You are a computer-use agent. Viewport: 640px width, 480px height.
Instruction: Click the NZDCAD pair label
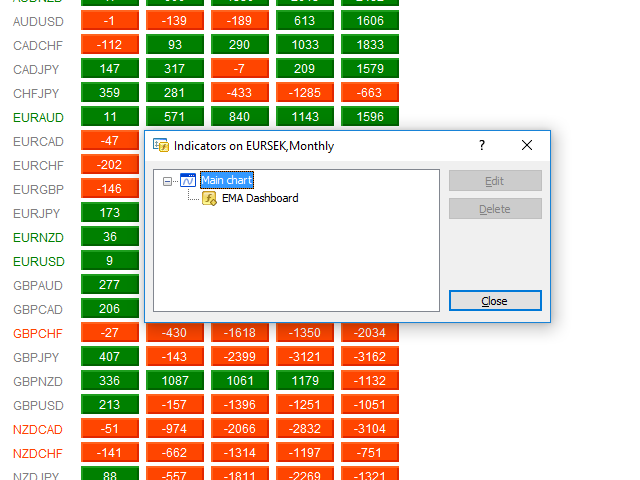pyautogui.click(x=38, y=430)
